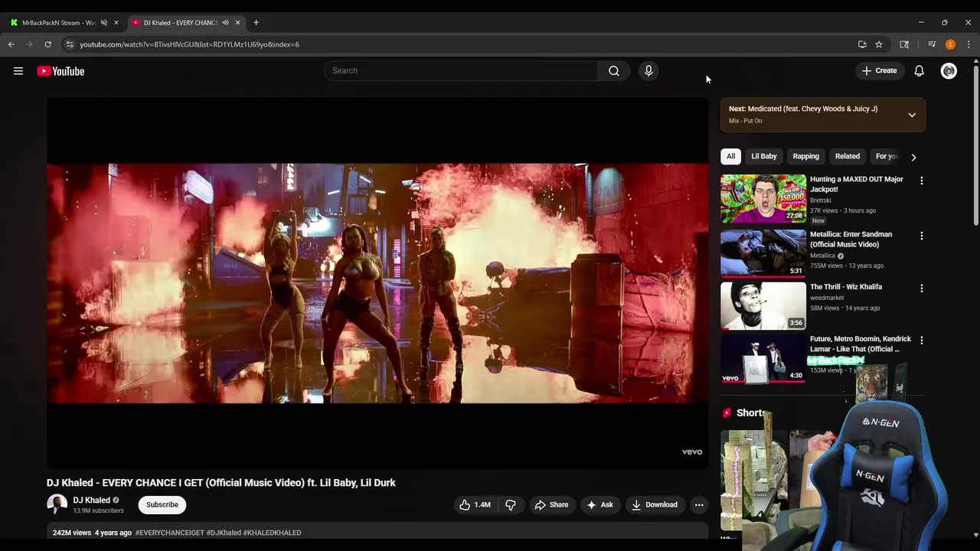The image size is (980, 551).
Task: Pause the video by clicking the player
Action: (x=377, y=283)
